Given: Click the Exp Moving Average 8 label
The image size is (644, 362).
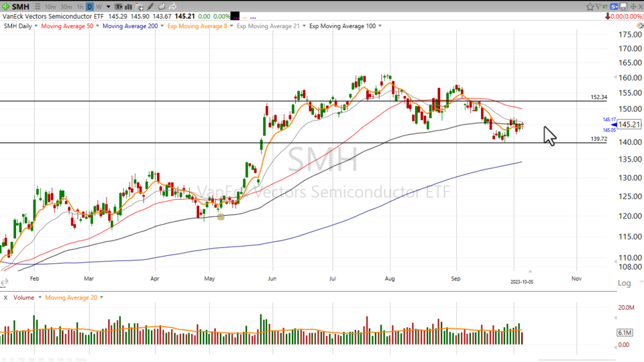Looking at the screenshot, I should click(x=197, y=26).
